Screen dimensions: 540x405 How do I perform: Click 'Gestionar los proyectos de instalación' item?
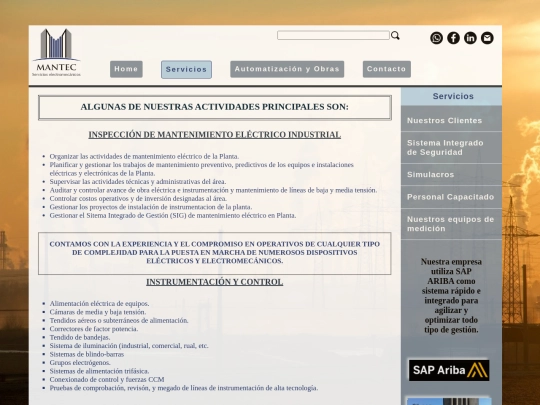[151, 207]
